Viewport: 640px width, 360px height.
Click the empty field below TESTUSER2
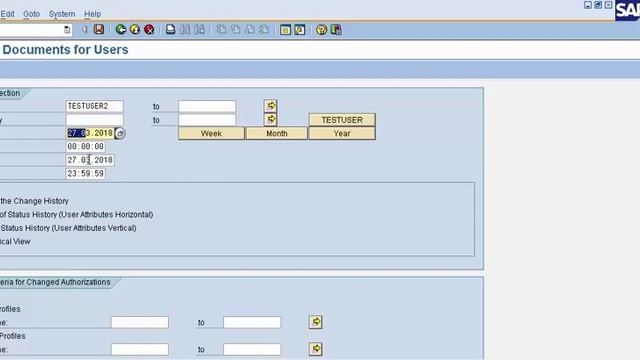94,120
